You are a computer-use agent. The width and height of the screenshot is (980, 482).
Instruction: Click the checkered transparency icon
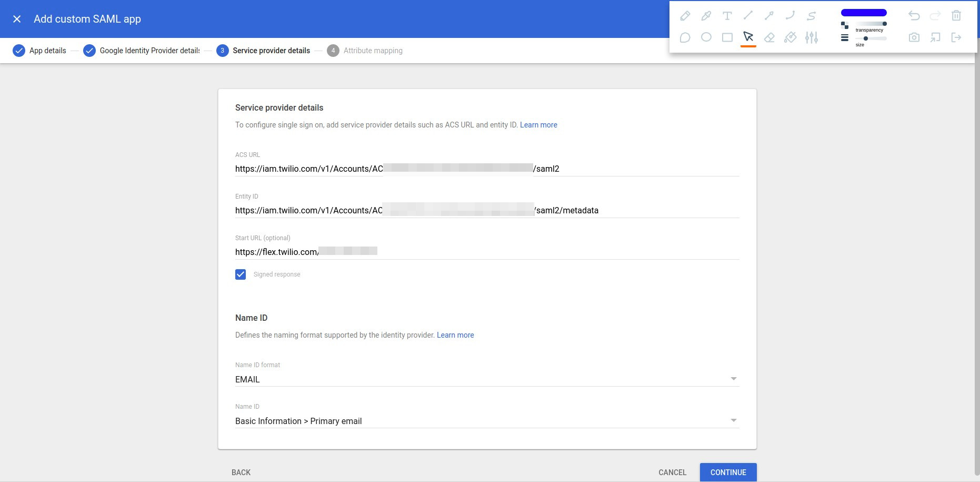[844, 25]
